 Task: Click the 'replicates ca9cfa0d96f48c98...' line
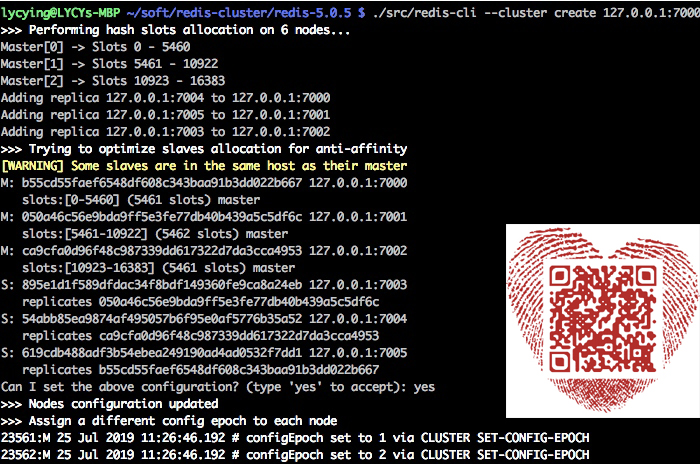(x=200, y=335)
